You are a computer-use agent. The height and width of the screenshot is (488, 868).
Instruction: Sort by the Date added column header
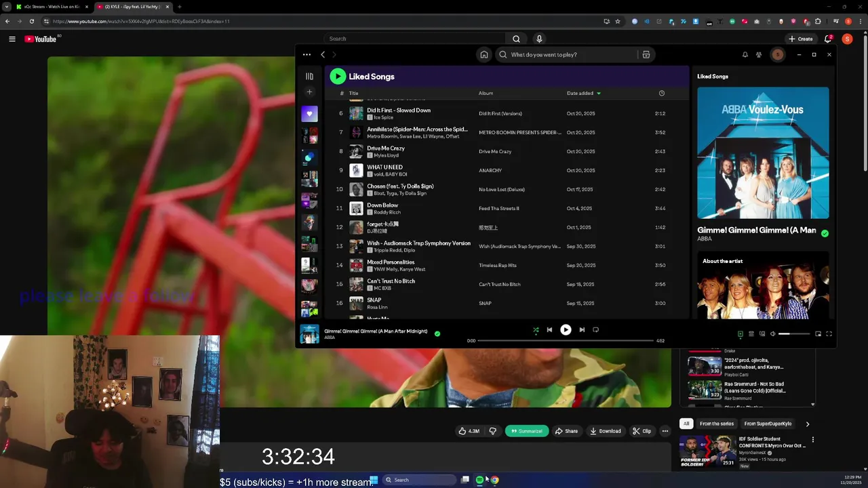pyautogui.click(x=583, y=94)
